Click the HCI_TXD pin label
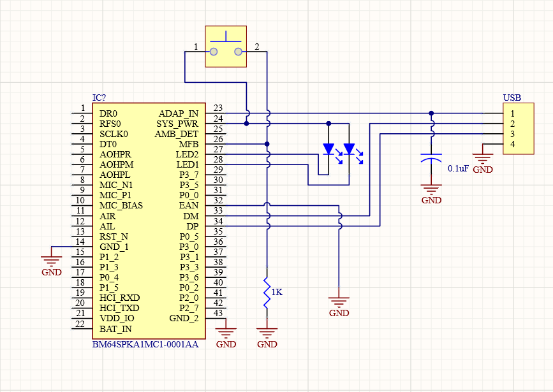Viewport: 553px width, 392px height. 119,308
